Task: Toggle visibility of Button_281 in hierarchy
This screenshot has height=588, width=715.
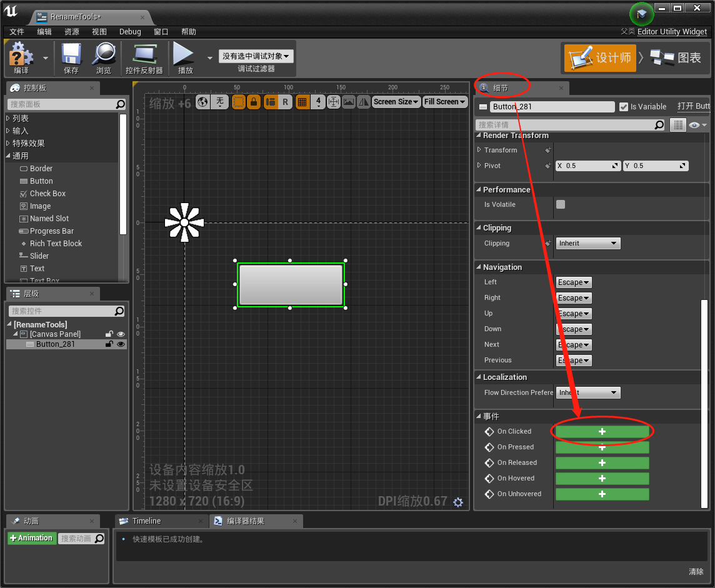Action: coord(121,344)
